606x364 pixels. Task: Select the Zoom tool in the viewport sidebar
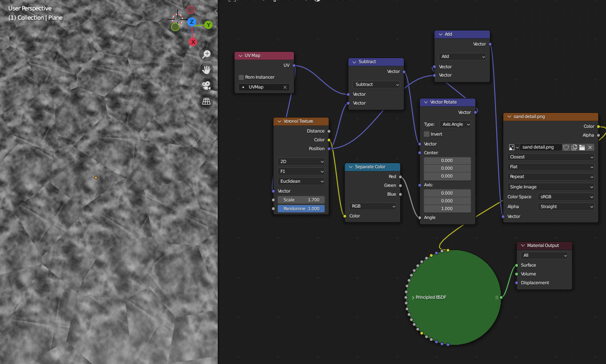tap(206, 54)
